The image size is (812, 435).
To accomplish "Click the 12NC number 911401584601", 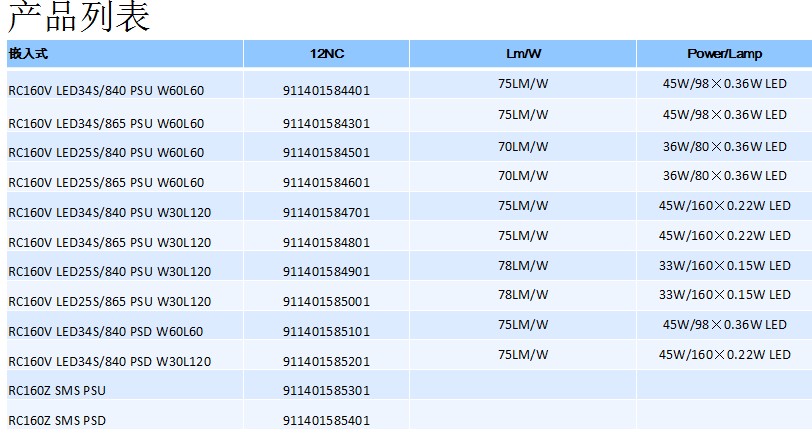I will point(326,183).
